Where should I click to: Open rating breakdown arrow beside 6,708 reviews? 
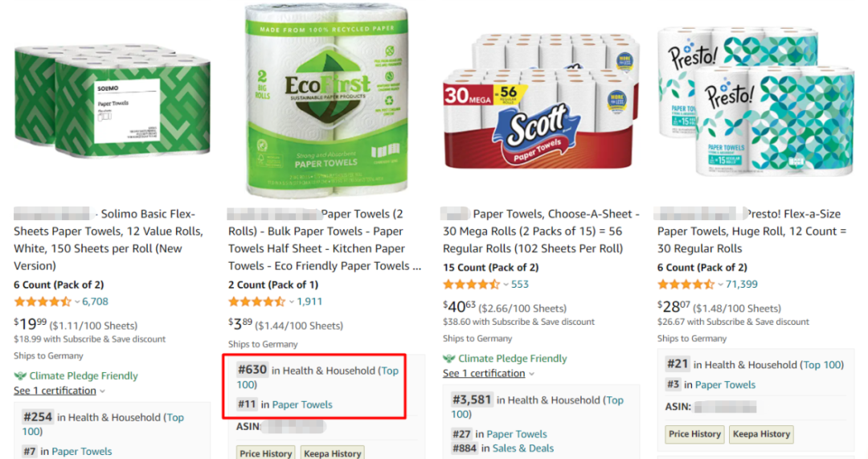pos(77,302)
